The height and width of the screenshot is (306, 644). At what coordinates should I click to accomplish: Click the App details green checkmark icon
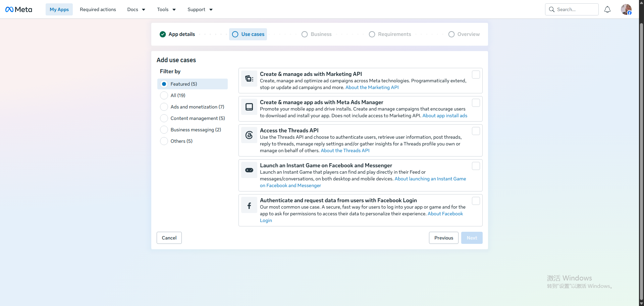163,34
